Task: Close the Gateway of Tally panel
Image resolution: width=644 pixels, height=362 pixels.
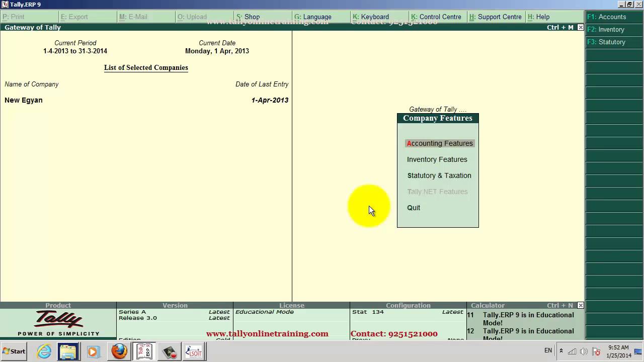Action: (x=581, y=28)
